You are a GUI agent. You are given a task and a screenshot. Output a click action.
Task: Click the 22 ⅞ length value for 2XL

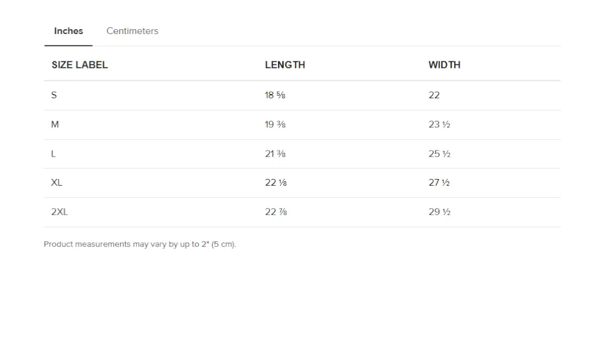click(276, 212)
